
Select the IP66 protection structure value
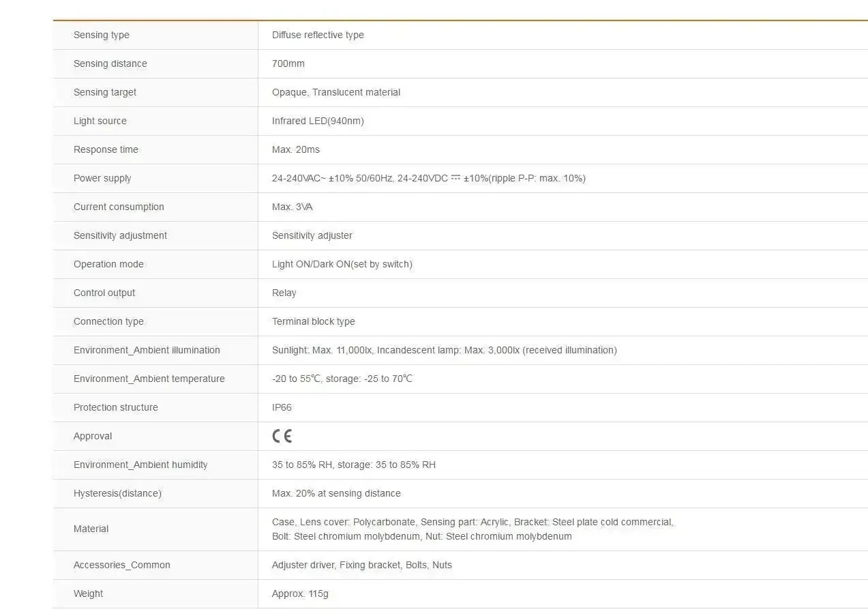(x=282, y=407)
